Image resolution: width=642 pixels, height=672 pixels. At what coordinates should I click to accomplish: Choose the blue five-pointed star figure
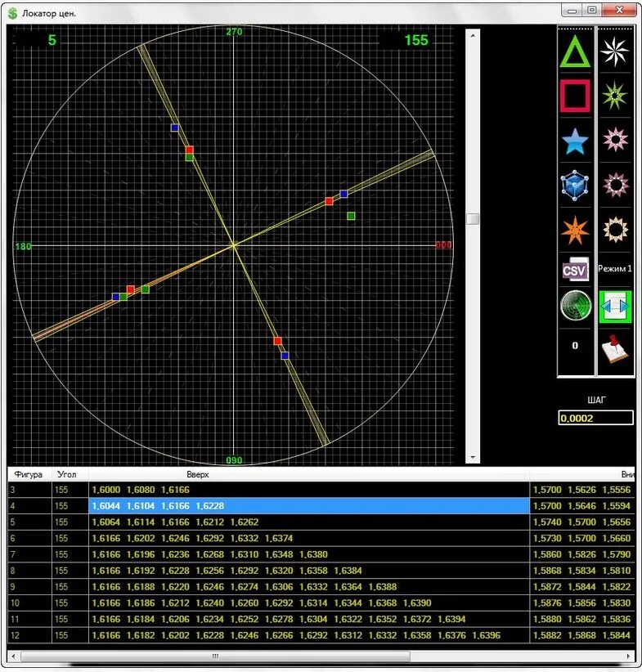[575, 141]
